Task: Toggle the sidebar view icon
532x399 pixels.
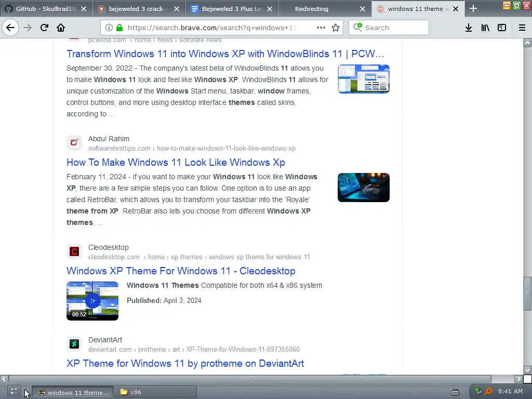Action: coord(502,28)
